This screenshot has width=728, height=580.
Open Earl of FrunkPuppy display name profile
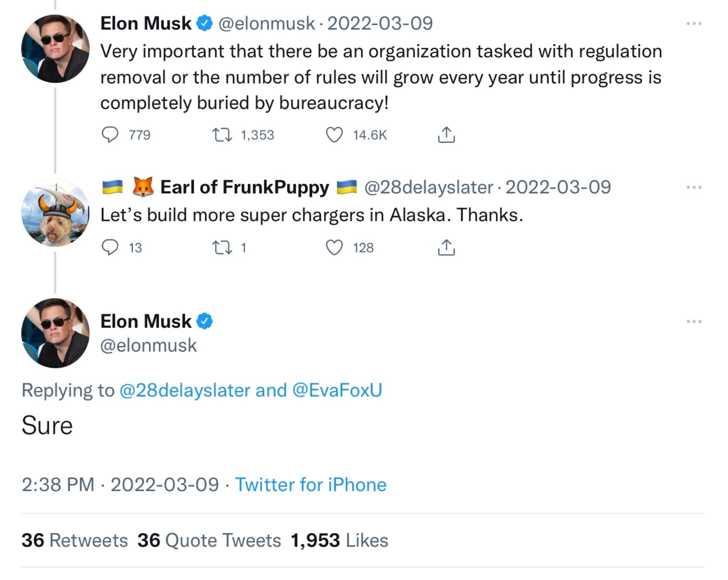(245, 187)
